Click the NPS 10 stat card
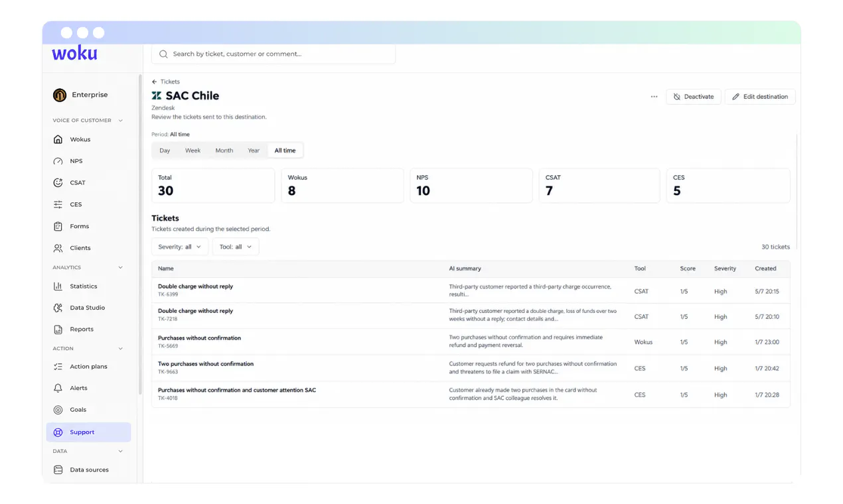The height and width of the screenshot is (504, 843). (x=471, y=185)
